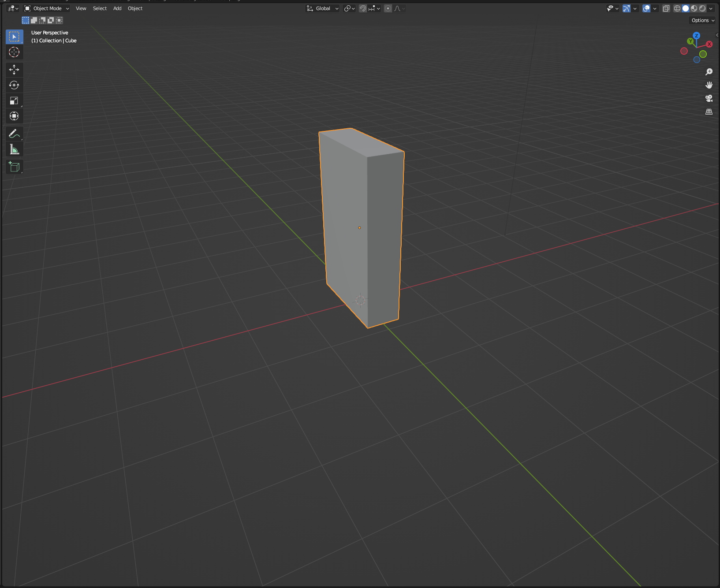The width and height of the screenshot is (720, 588).
Task: Click the negative X (hollow red) gizmo ball
Action: click(x=684, y=51)
